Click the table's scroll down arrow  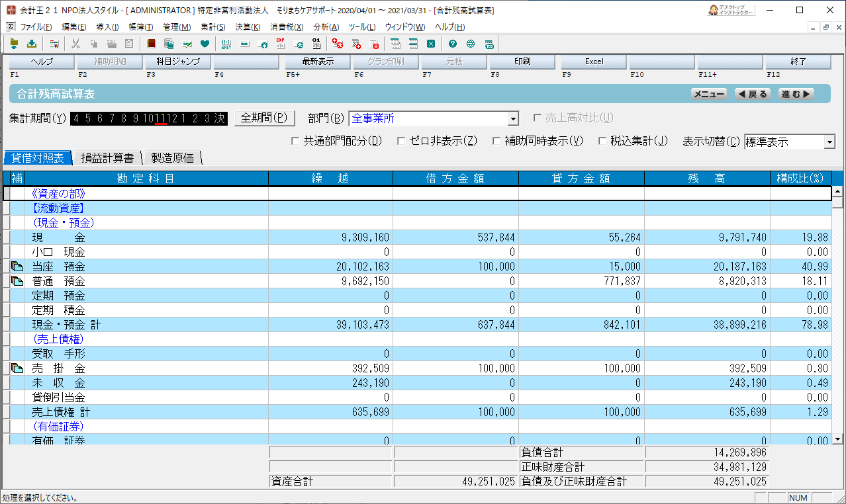click(837, 439)
